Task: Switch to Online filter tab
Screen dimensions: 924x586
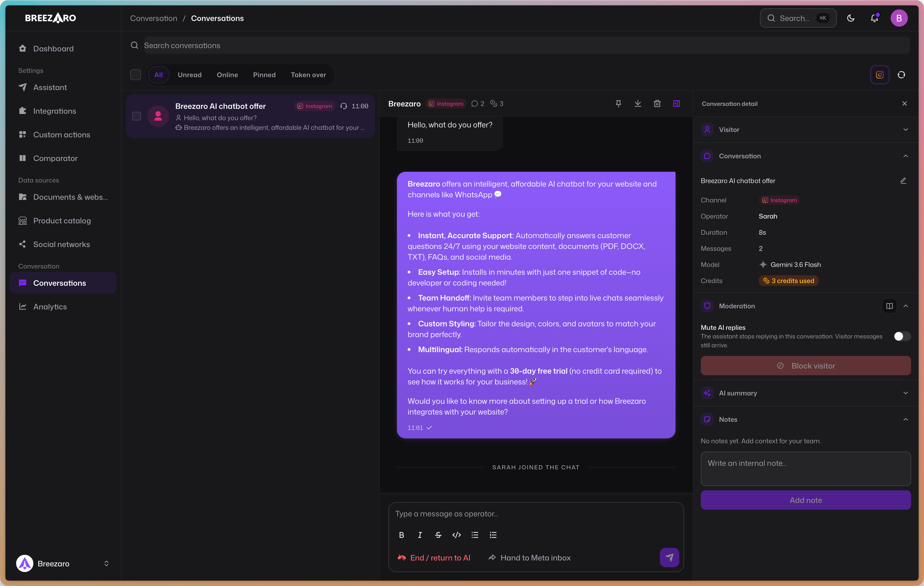Action: click(227, 75)
